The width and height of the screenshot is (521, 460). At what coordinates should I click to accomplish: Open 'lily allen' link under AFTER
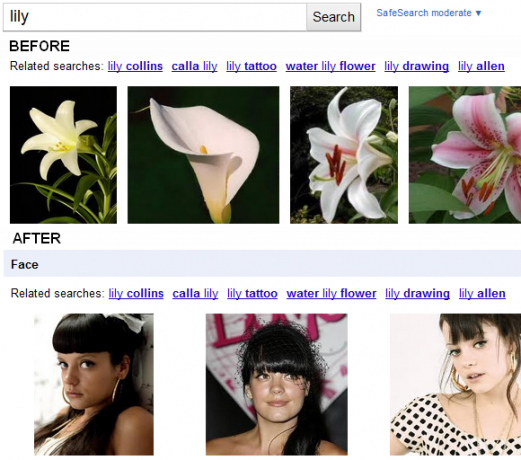click(x=482, y=294)
